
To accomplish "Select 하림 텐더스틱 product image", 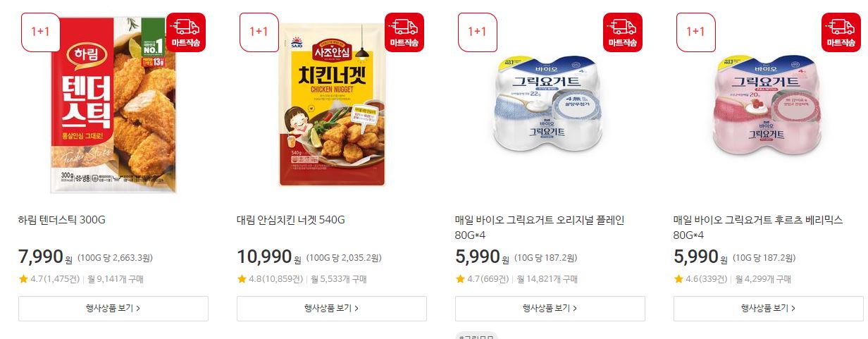I will click(113, 104).
